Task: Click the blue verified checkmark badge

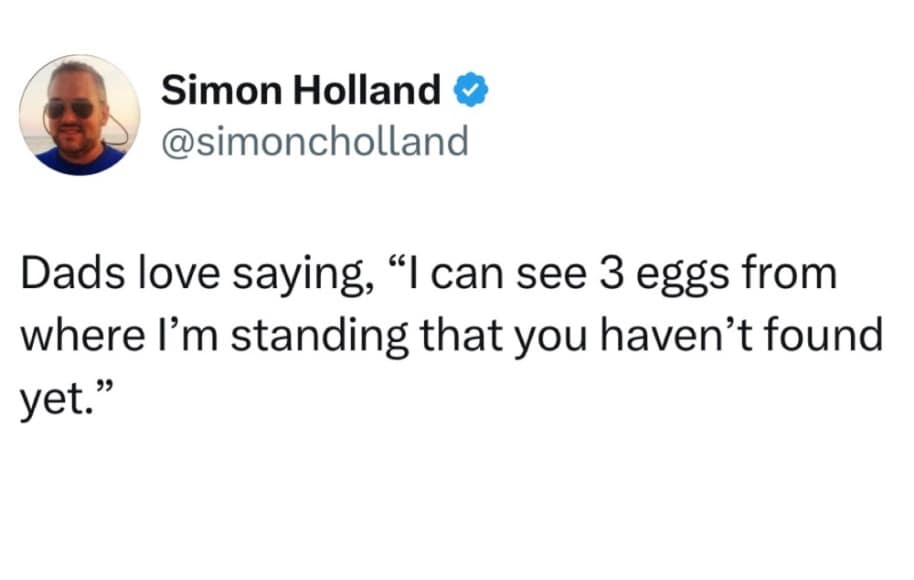Action: click(471, 92)
